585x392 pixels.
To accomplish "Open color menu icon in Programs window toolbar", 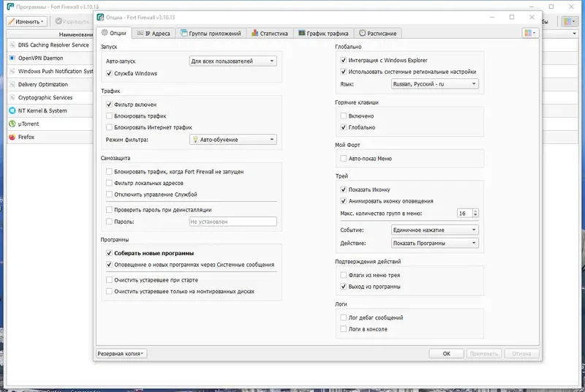I will point(570,22).
